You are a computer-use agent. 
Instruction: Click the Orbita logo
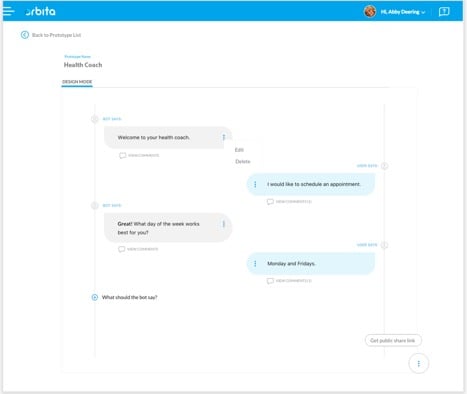41,12
